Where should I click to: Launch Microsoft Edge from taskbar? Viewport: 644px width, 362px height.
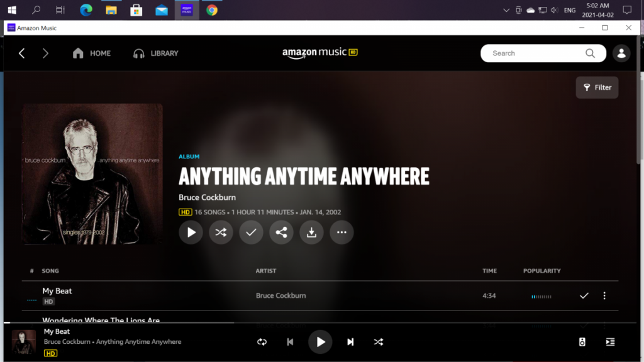(x=86, y=10)
